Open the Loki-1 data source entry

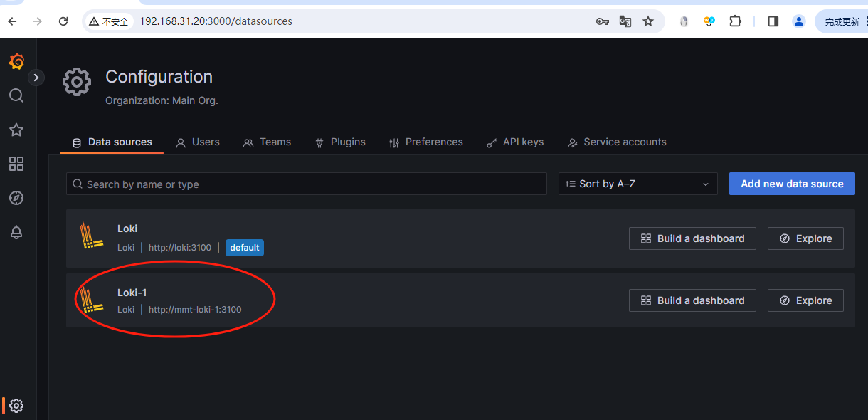[x=132, y=293]
